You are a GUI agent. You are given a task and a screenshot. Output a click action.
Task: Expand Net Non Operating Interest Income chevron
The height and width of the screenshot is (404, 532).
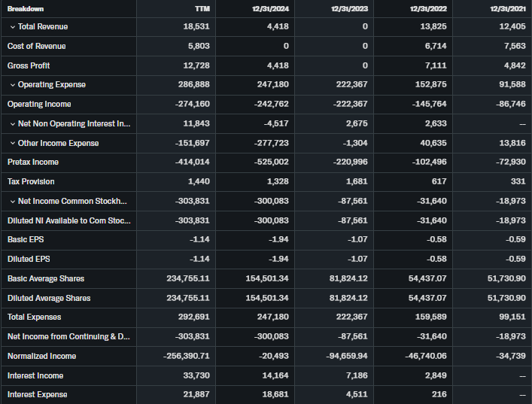click(x=13, y=124)
